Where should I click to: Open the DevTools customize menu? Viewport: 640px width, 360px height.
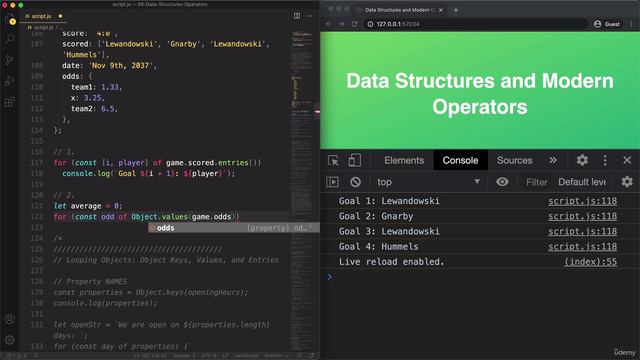click(605, 160)
